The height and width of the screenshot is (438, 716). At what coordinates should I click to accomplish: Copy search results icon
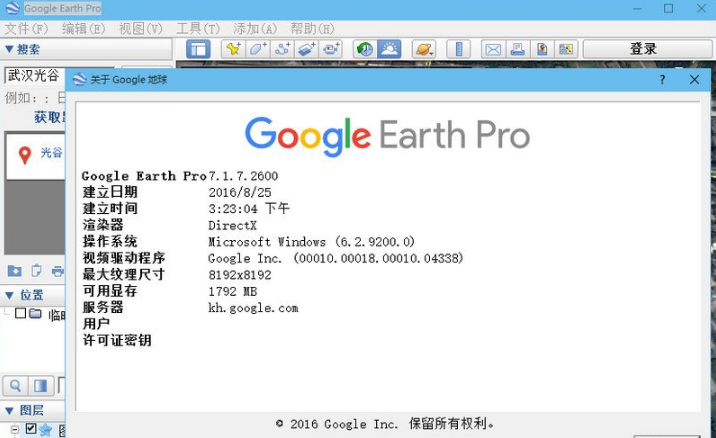pyautogui.click(x=36, y=271)
